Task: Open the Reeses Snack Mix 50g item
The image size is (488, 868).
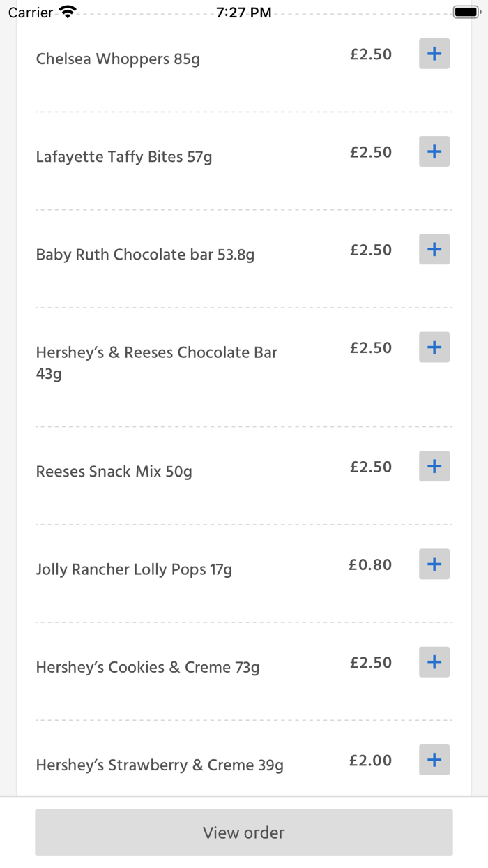Action: point(114,472)
